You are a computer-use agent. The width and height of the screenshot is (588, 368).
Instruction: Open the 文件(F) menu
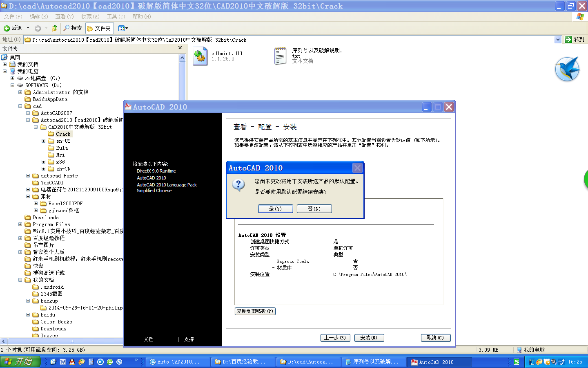[x=13, y=16]
